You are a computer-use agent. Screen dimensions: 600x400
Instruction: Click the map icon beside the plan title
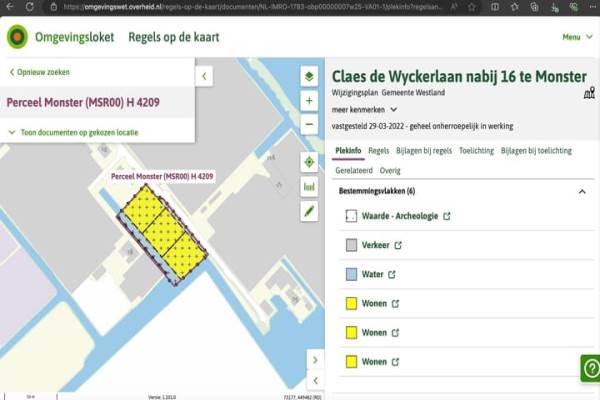coord(589,94)
